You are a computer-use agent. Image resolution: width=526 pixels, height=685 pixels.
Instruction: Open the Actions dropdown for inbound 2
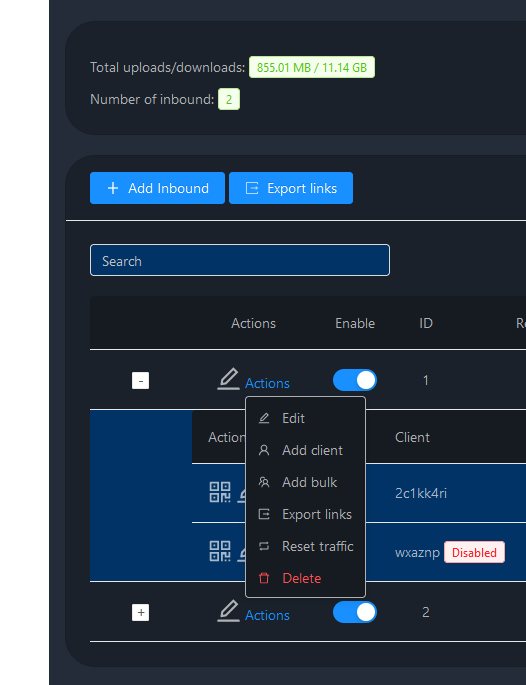pos(267,615)
